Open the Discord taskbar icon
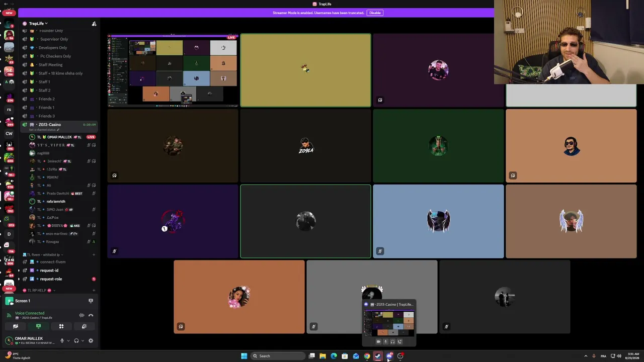The image size is (644, 362). pyautogui.click(x=389, y=356)
